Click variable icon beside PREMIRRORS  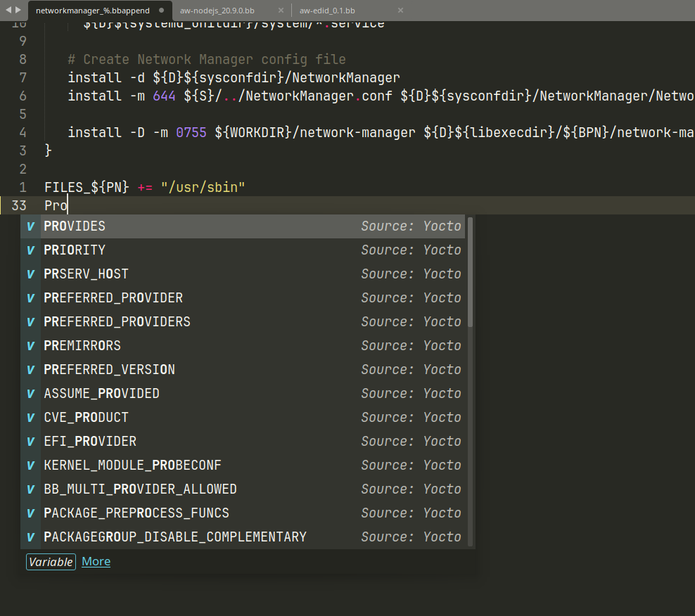point(30,346)
